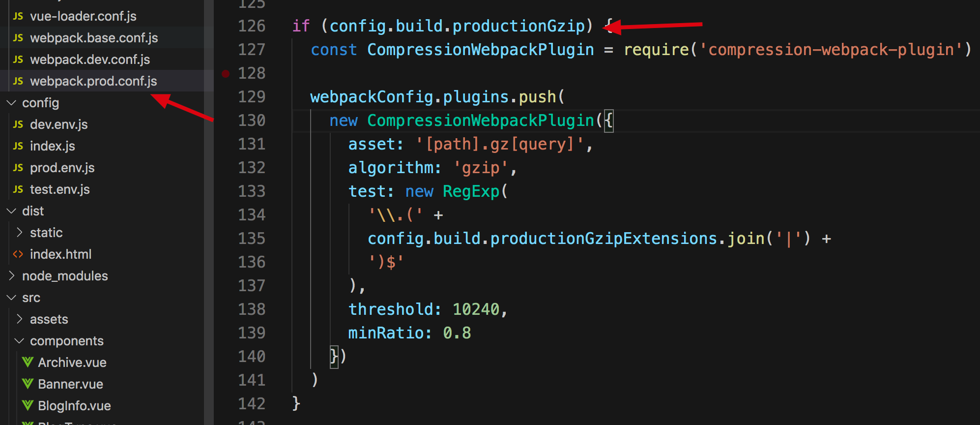Select webpack.base.conf.js in the file tree

tap(94, 37)
